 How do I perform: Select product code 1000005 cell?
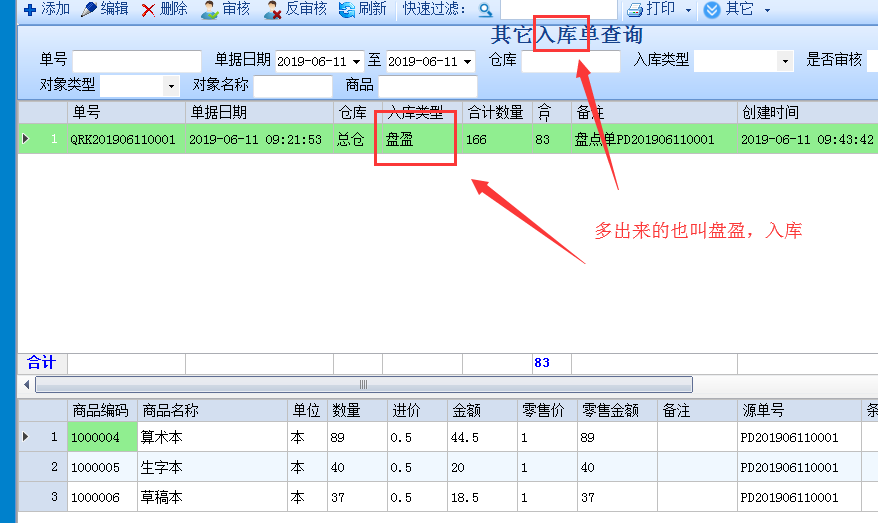click(x=102, y=466)
